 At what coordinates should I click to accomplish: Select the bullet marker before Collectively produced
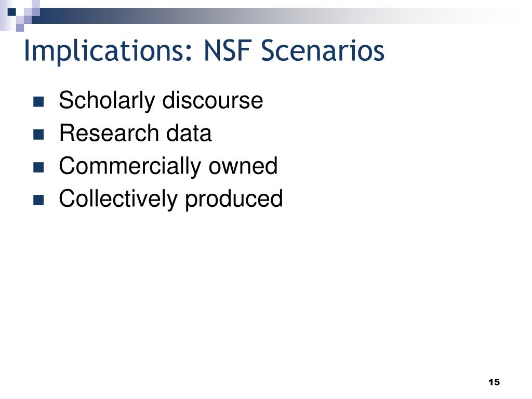click(x=38, y=200)
